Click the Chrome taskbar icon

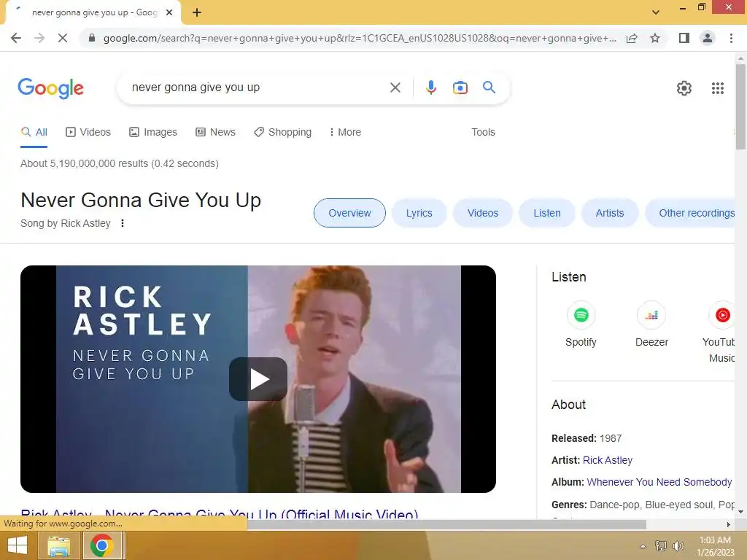(101, 545)
